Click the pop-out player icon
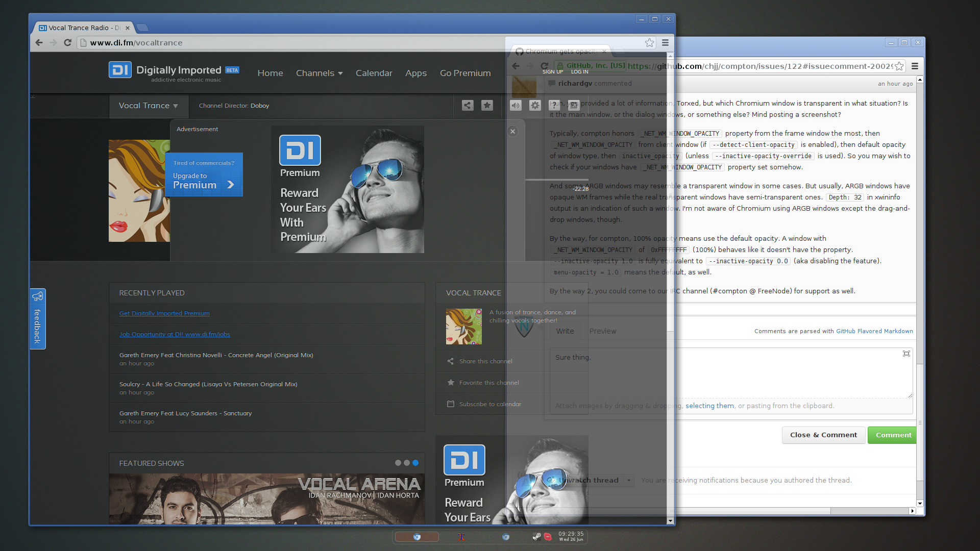Image resolution: width=980 pixels, height=551 pixels. [574, 105]
